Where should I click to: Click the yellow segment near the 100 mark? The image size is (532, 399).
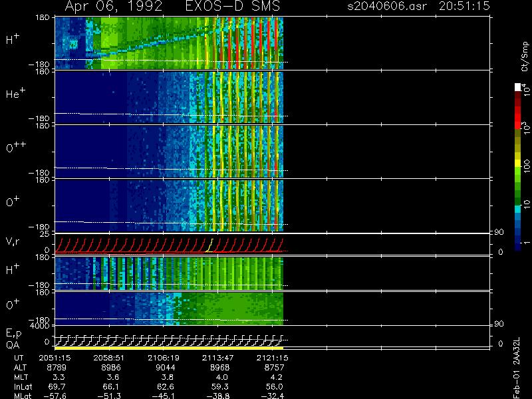[x=518, y=163]
